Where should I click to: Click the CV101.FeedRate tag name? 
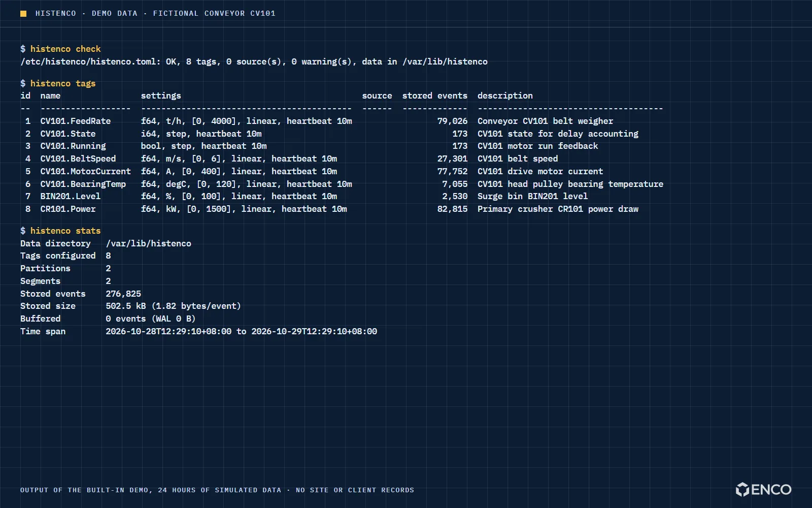coord(76,121)
